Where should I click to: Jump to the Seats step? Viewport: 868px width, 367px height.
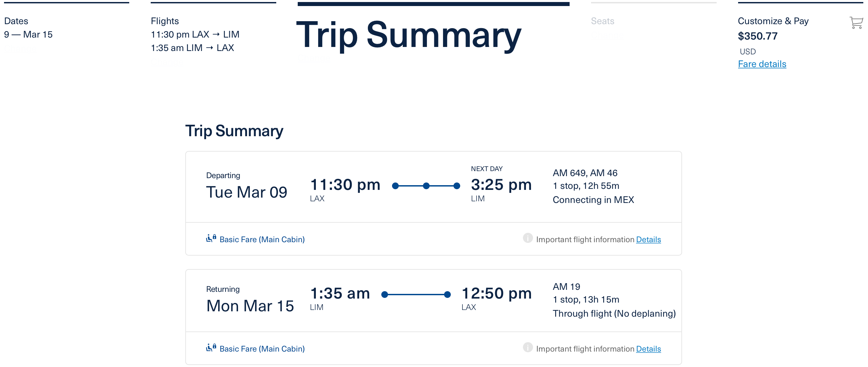pos(602,21)
